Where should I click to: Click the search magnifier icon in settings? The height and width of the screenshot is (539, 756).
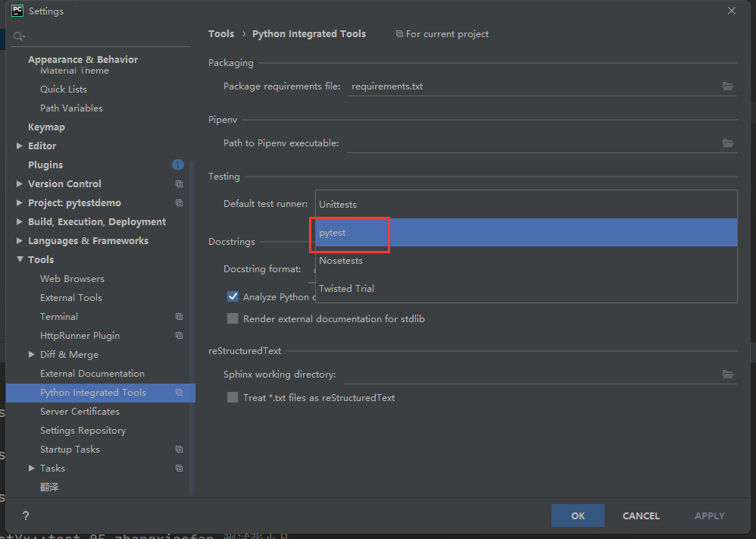(19, 36)
